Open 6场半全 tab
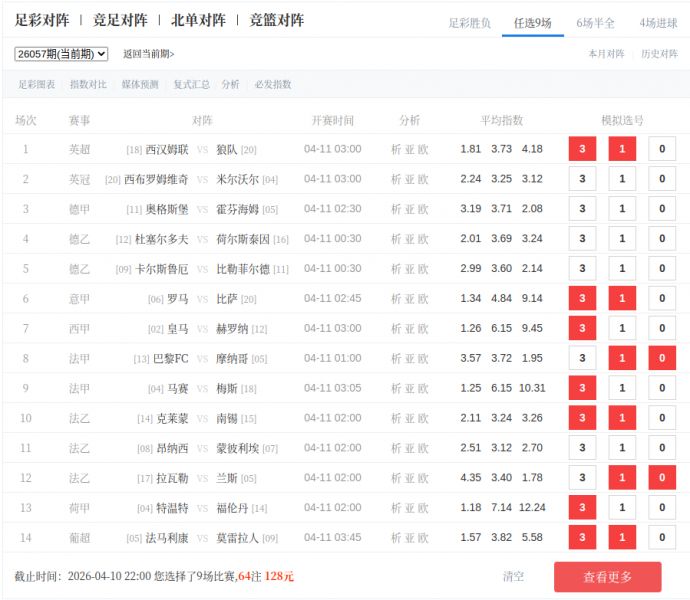 pyautogui.click(x=594, y=22)
